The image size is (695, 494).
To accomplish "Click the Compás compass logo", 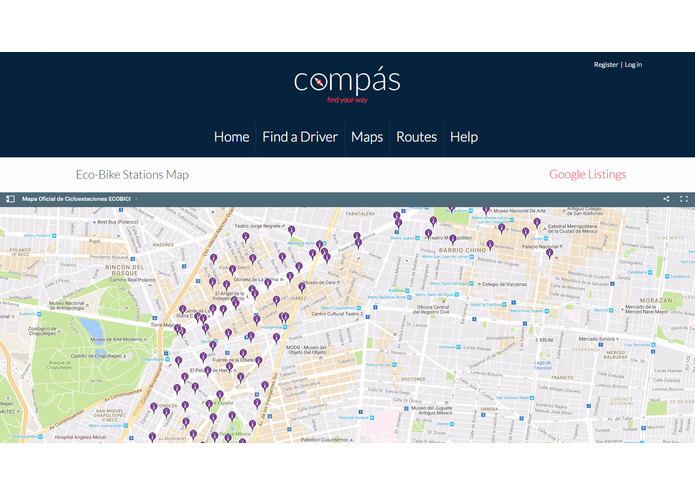I will click(347, 86).
